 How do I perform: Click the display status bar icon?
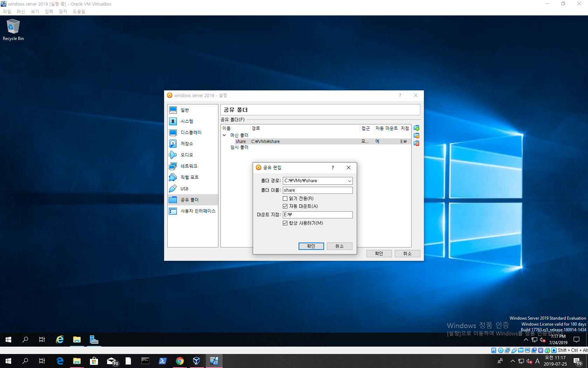(x=527, y=350)
